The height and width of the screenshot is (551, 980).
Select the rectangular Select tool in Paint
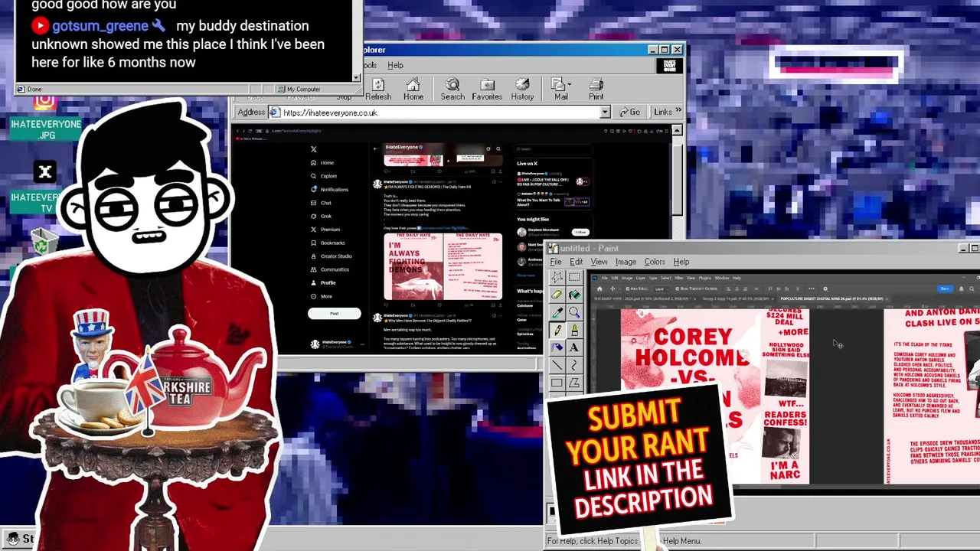[574, 277]
